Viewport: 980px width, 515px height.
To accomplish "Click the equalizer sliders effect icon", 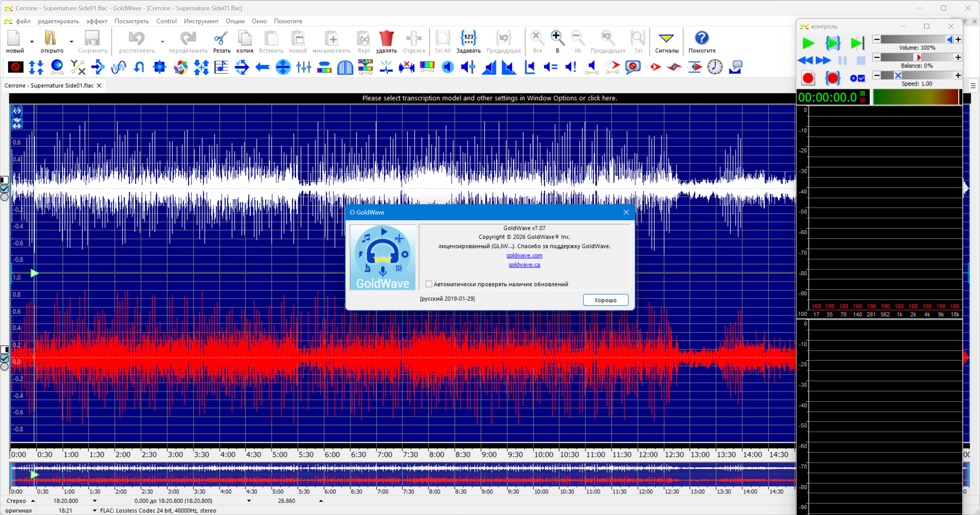I will click(303, 67).
